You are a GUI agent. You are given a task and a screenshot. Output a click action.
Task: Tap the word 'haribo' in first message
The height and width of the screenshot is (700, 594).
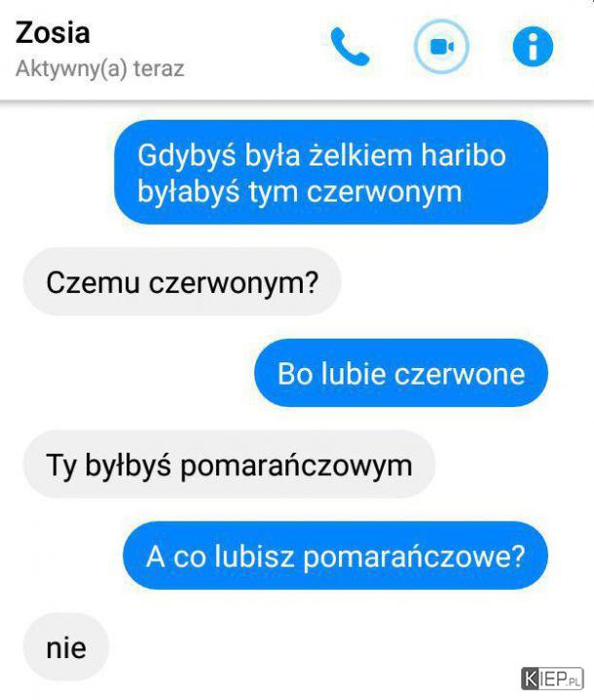[x=464, y=156]
